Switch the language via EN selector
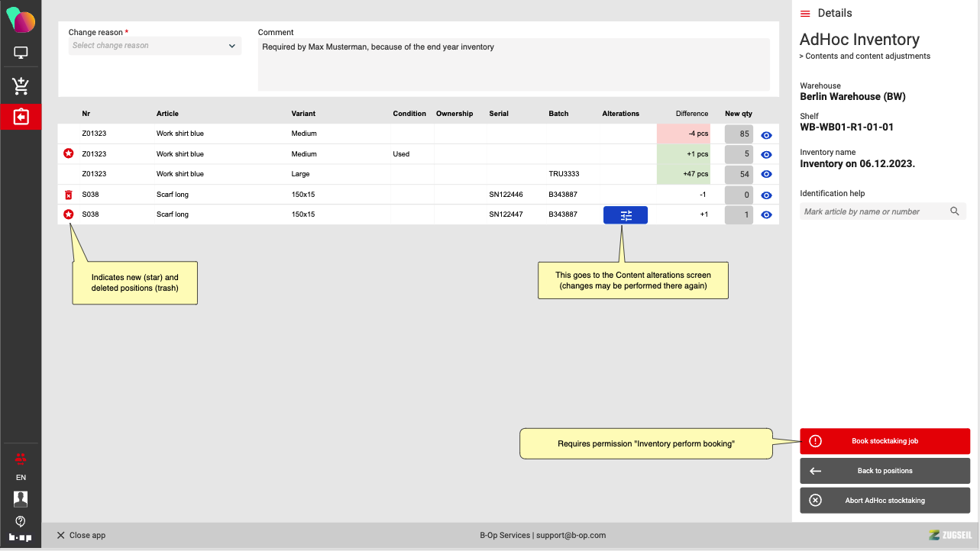The width and height of the screenshot is (980, 551). point(21,478)
